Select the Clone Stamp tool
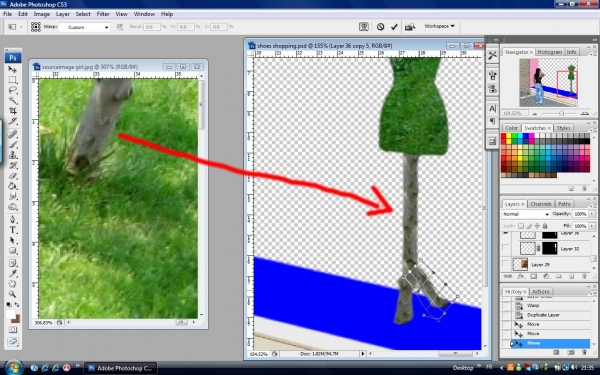Image resolution: width=600 pixels, height=375 pixels. pos(13,155)
